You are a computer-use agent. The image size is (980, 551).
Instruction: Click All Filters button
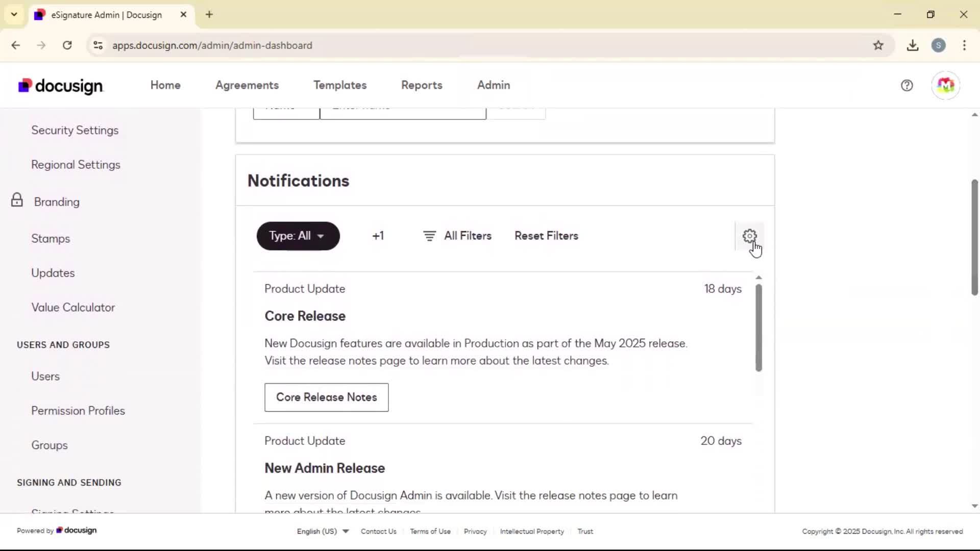coord(457,236)
